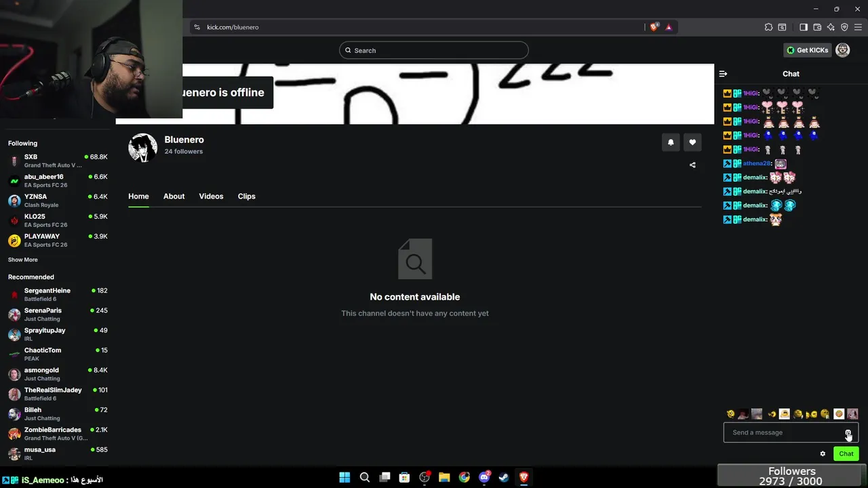
Task: Open the share icon below the follow button
Action: pos(692,165)
